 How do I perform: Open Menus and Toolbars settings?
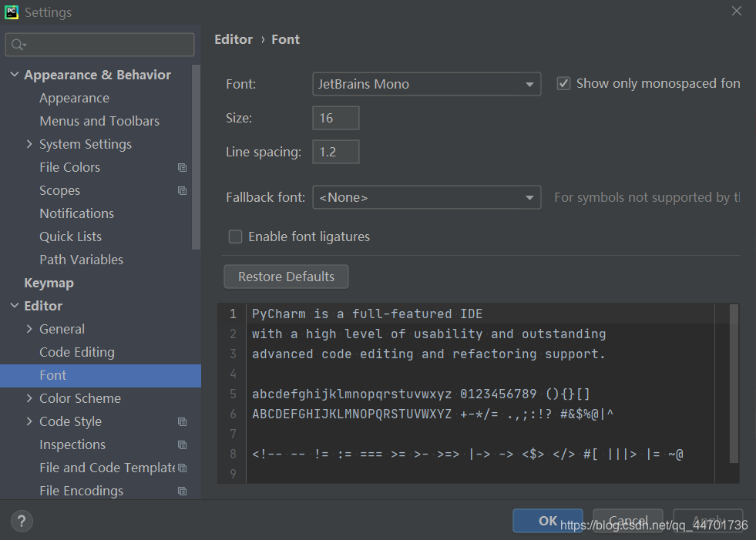click(99, 121)
